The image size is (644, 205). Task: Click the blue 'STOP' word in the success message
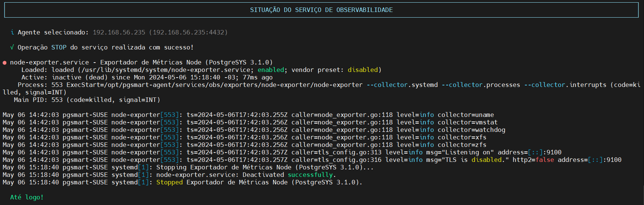coord(59,48)
